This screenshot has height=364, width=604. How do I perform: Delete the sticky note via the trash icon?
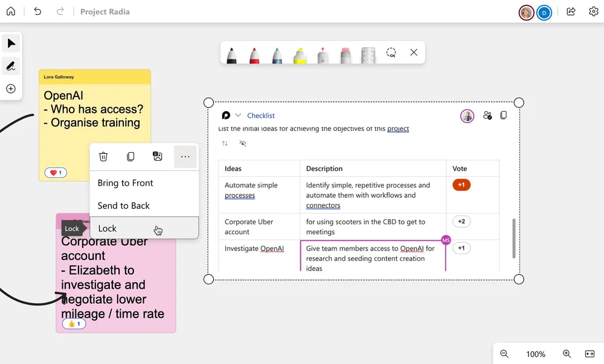tap(103, 156)
